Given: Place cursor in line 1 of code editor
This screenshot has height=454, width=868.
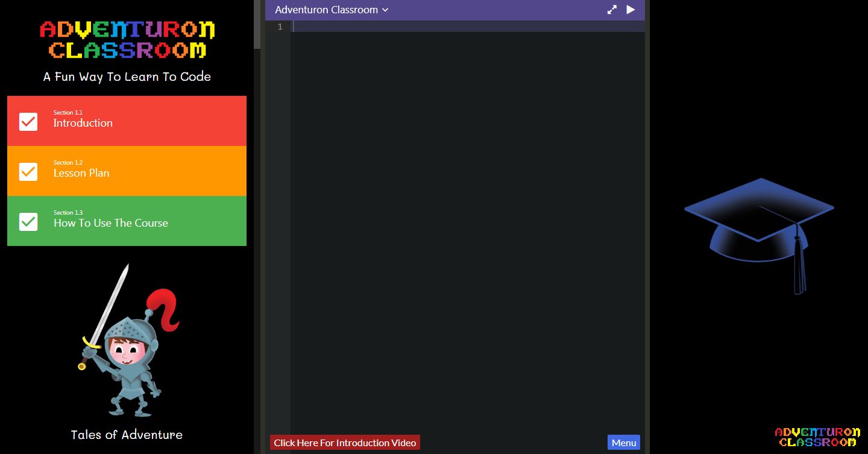Looking at the screenshot, I should (468, 27).
